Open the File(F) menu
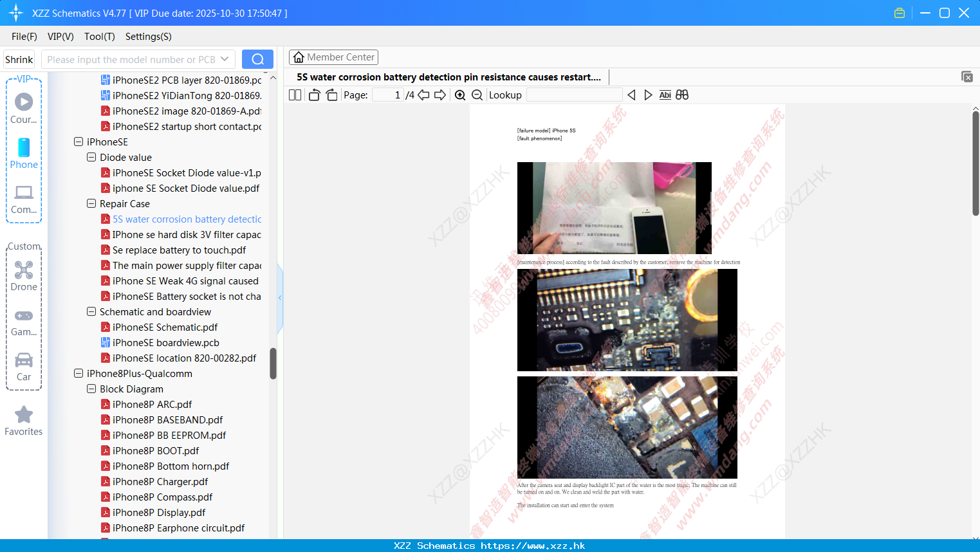 coord(24,37)
